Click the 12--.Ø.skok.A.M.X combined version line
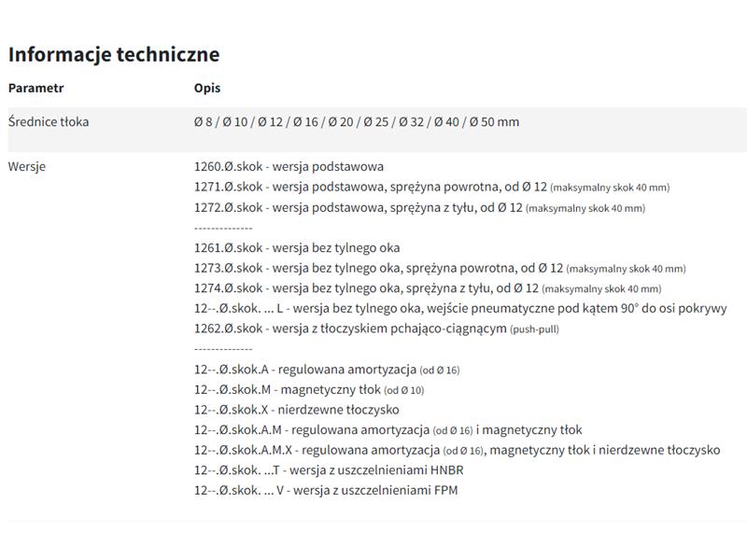 [x=457, y=450]
